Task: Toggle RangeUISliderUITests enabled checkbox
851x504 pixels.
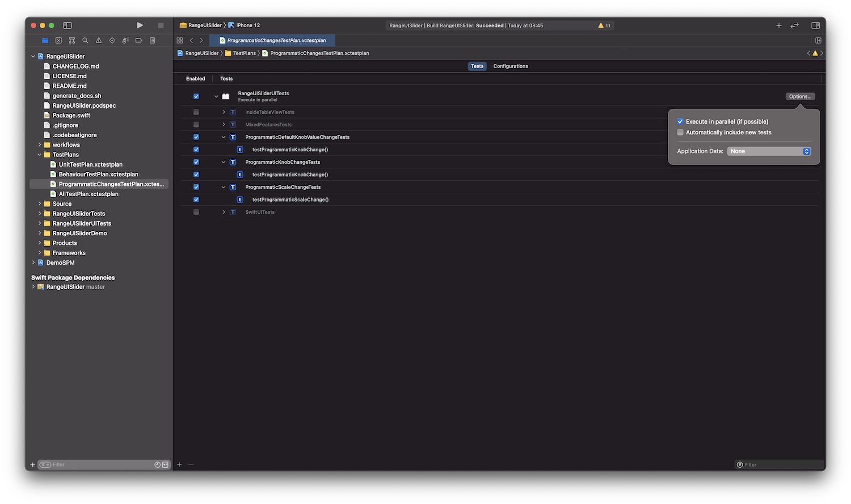Action: point(196,96)
